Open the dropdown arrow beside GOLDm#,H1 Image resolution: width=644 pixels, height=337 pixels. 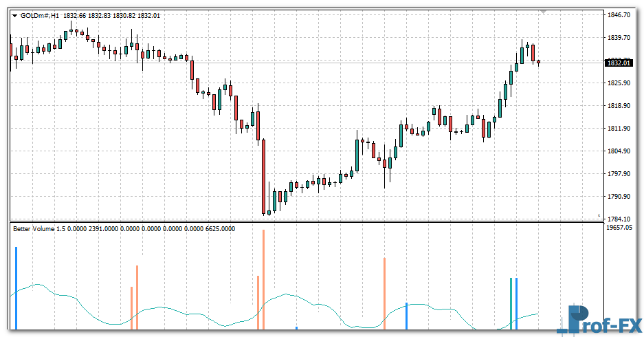point(15,16)
